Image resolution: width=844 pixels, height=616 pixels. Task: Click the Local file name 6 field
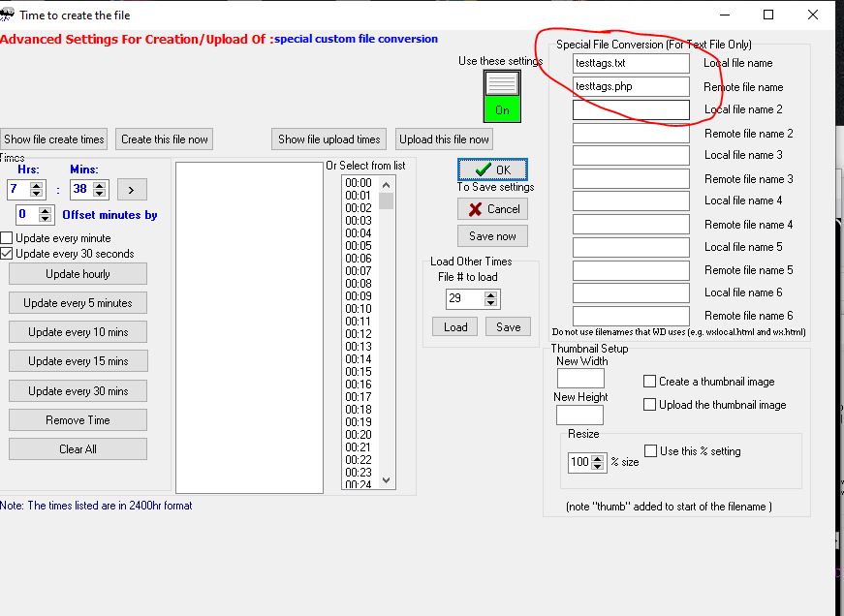pyautogui.click(x=631, y=293)
